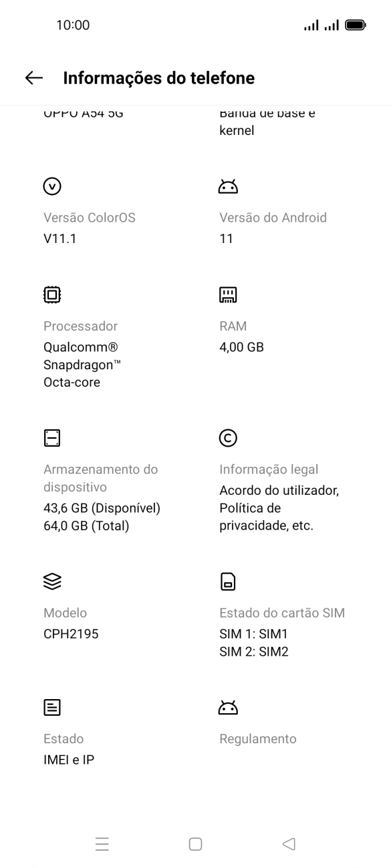Tap the Regulamento Android icon
This screenshot has width=391, height=868.
point(227,706)
